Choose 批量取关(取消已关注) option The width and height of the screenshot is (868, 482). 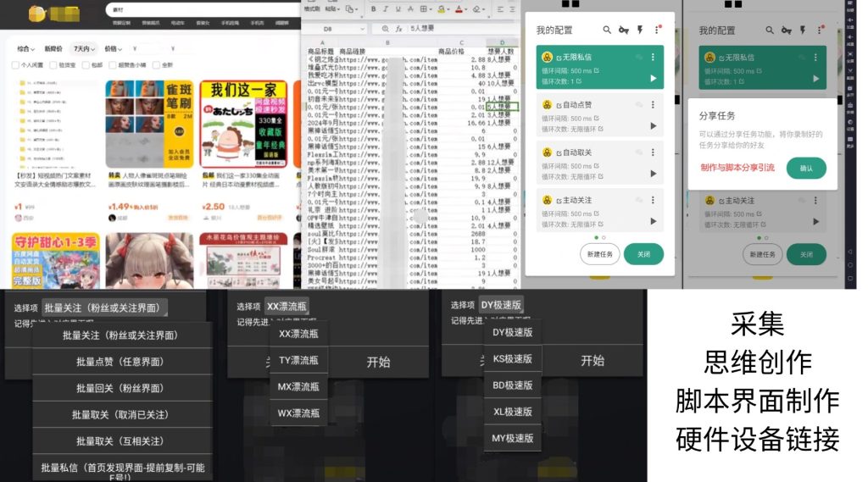pos(120,414)
